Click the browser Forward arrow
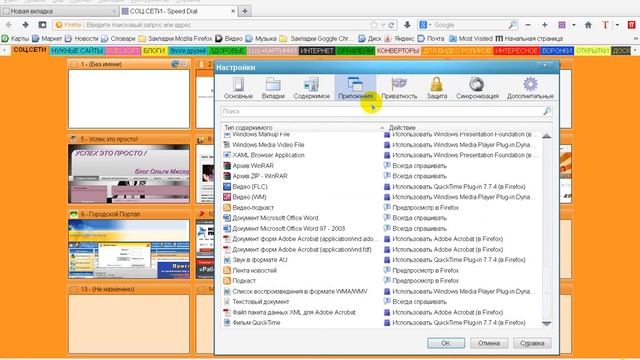The width and height of the screenshot is (640, 360). pos(25,25)
